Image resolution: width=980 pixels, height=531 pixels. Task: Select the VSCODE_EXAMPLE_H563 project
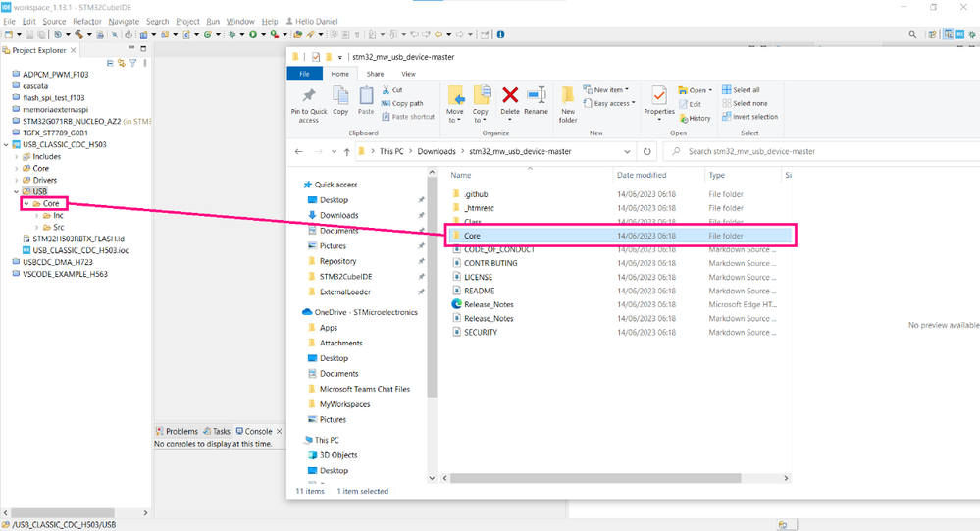click(65, 274)
